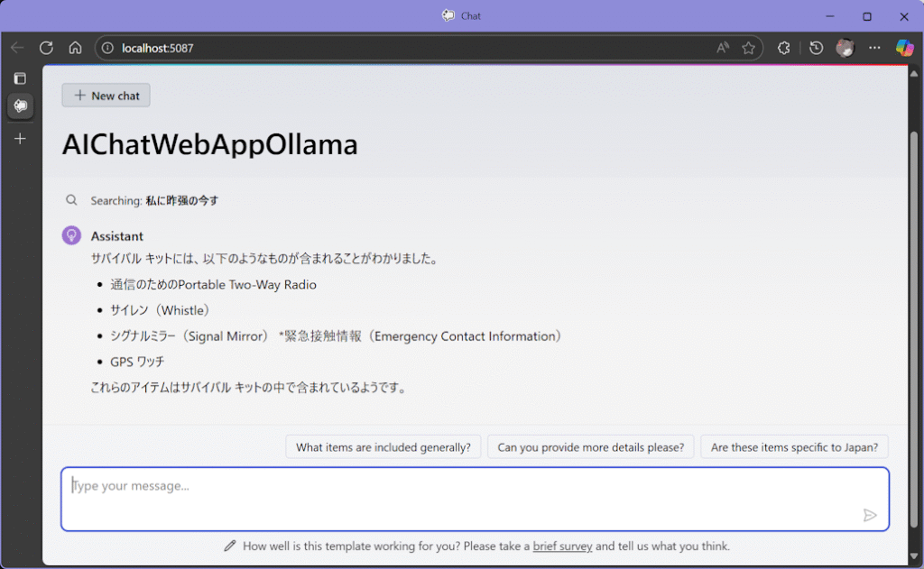Click the magnifier icon beside Searching
Image resolution: width=924 pixels, height=569 pixels.
[x=71, y=200]
